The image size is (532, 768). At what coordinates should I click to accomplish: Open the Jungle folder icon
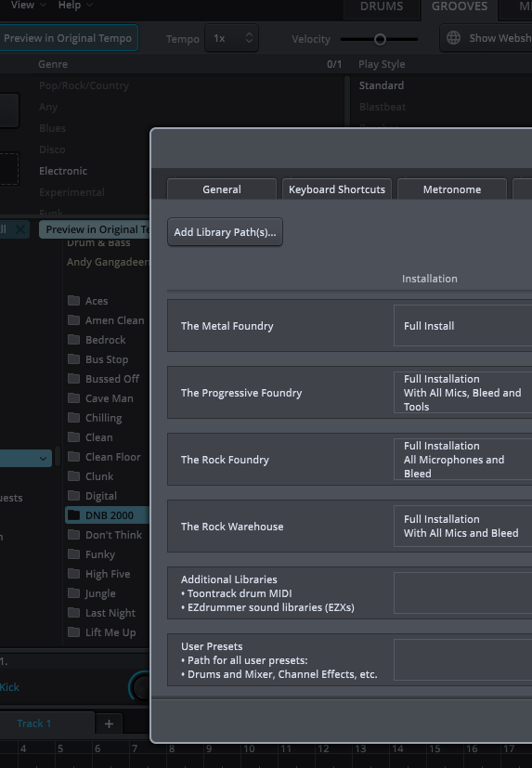click(x=73, y=593)
